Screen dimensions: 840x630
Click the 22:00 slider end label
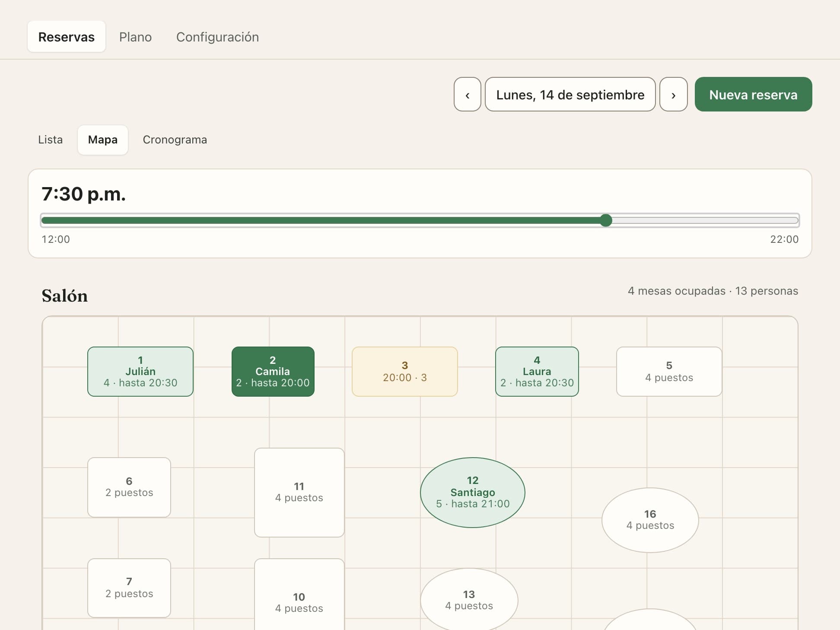[784, 239]
